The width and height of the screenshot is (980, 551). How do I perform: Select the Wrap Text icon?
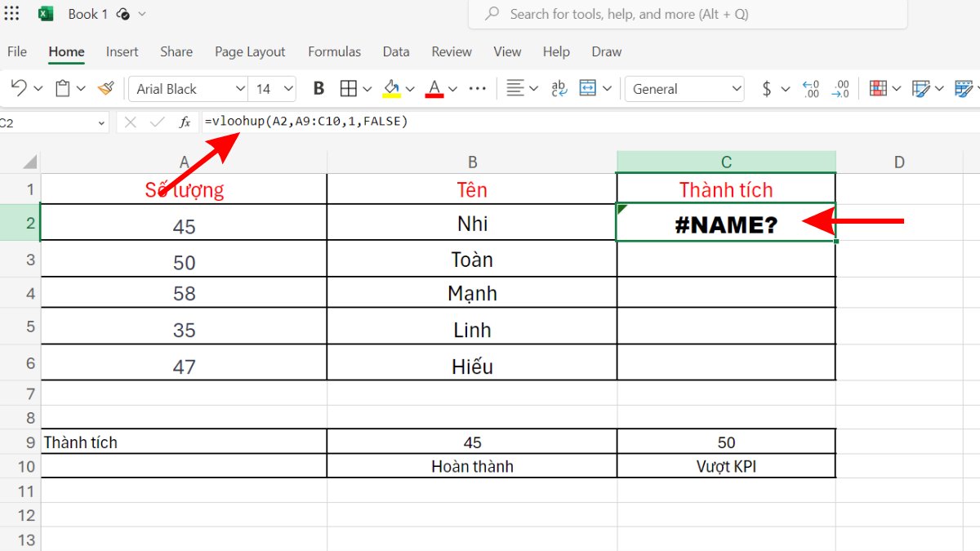[x=558, y=88]
